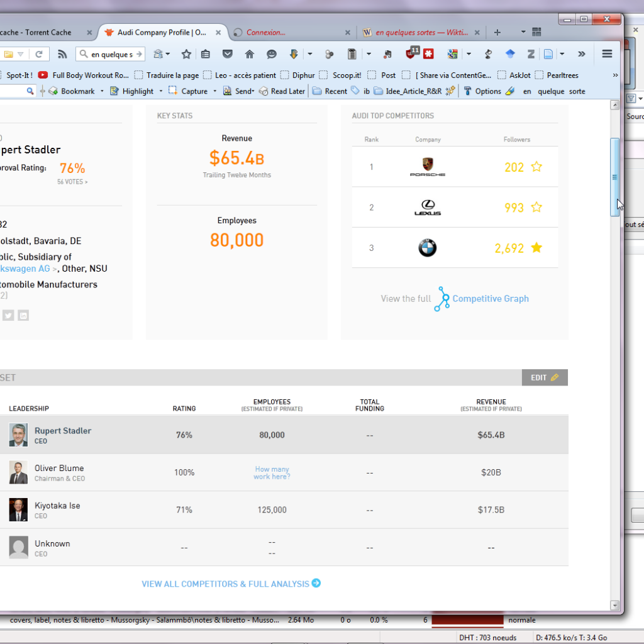Click the Twitter share icon
This screenshot has width=644, height=644.
coord(8,316)
